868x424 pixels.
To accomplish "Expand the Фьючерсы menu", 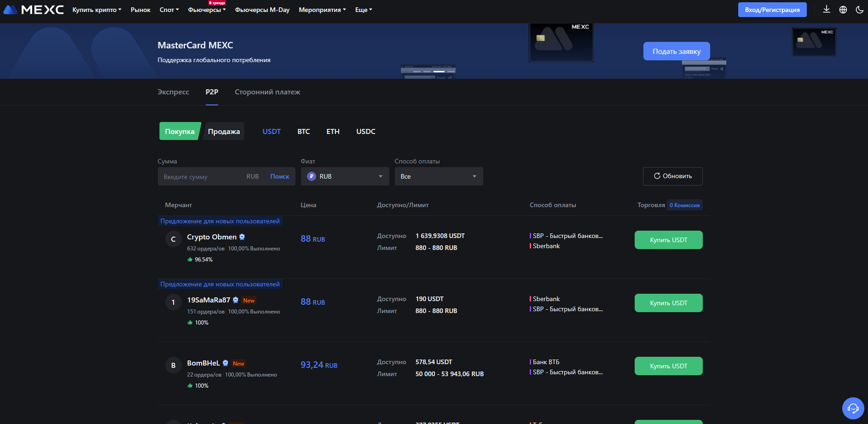I will pos(207,10).
